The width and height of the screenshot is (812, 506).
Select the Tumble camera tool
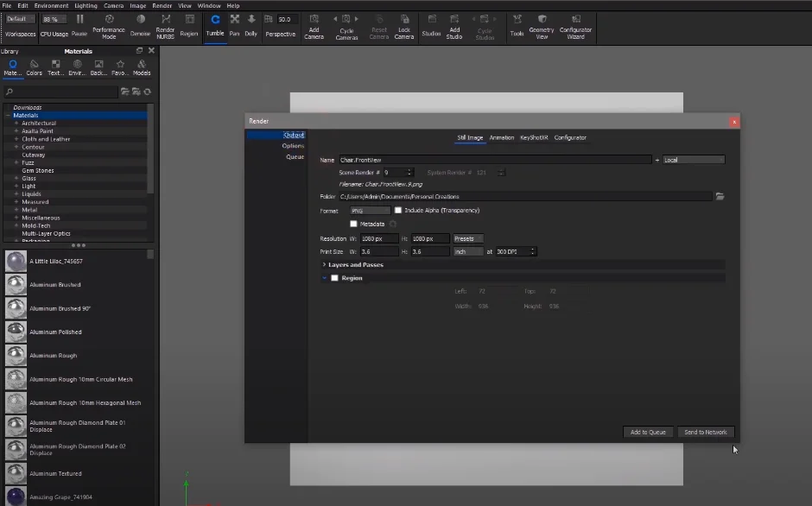pos(215,19)
